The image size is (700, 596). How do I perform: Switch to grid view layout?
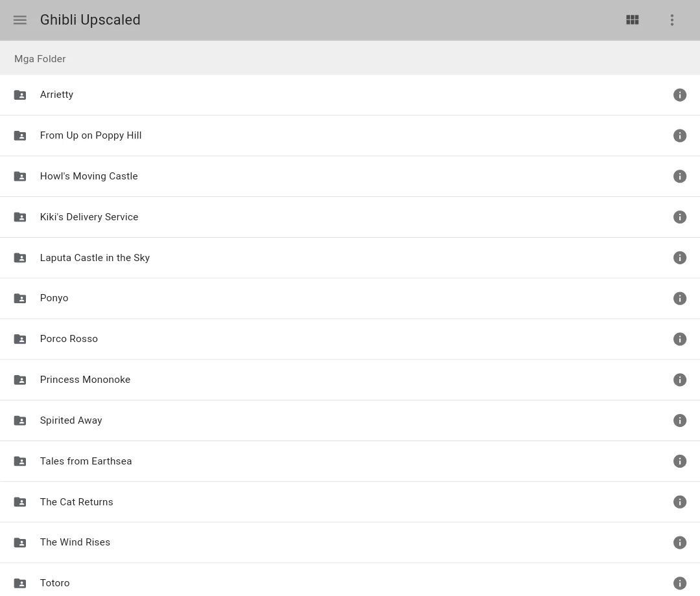click(x=632, y=20)
